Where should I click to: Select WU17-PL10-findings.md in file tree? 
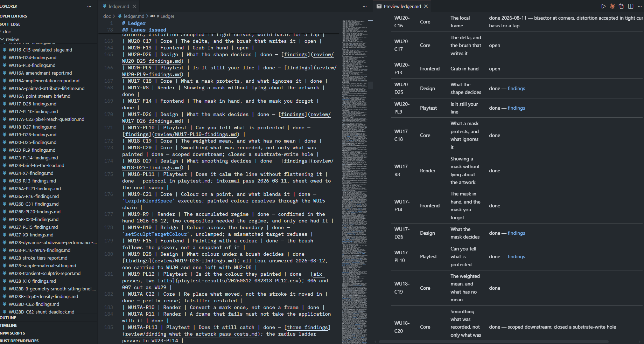pos(33,111)
